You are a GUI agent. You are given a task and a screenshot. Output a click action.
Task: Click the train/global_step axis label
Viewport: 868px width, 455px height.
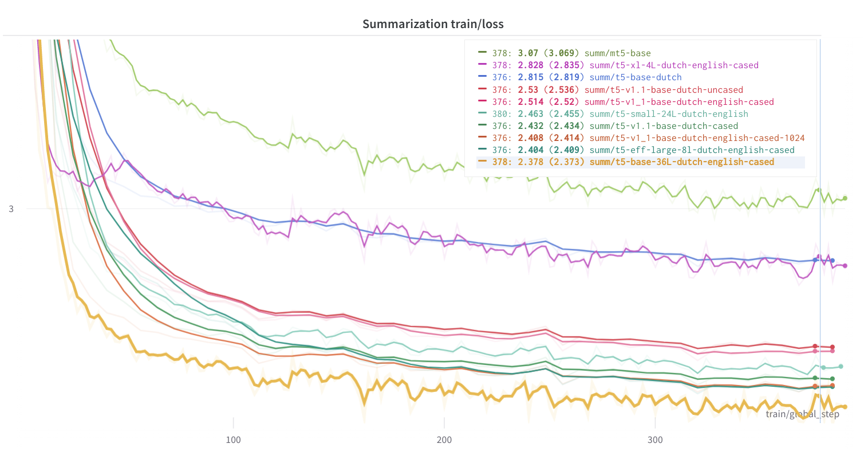coord(802,414)
